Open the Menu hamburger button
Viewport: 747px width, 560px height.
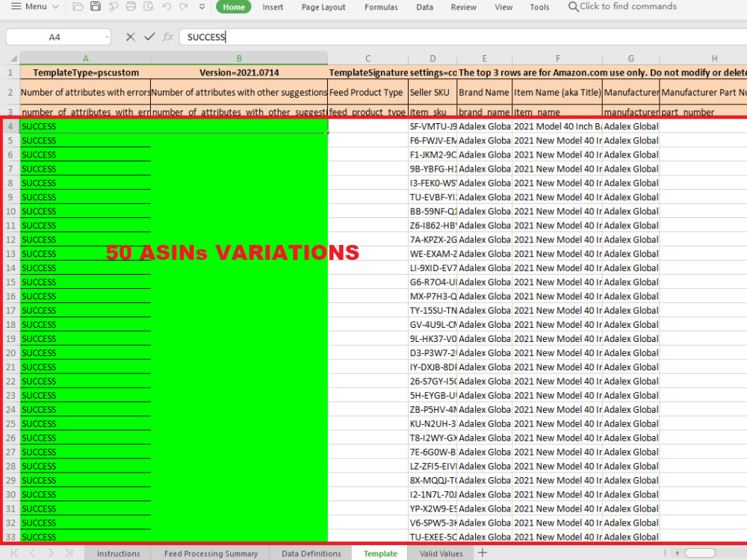(x=34, y=7)
